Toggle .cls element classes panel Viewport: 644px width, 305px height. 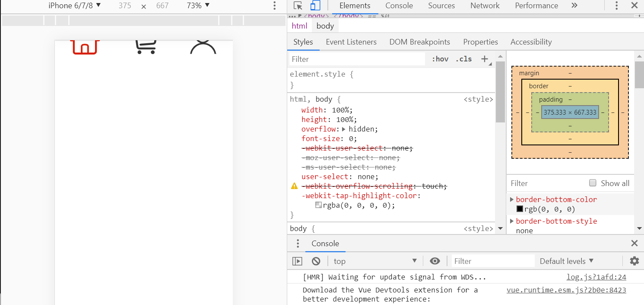pos(464,59)
